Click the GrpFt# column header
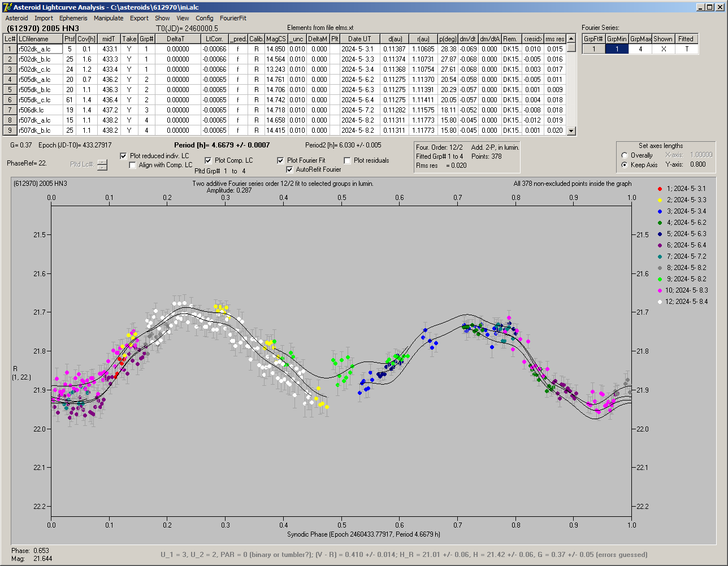This screenshot has width=728, height=566. (x=594, y=39)
